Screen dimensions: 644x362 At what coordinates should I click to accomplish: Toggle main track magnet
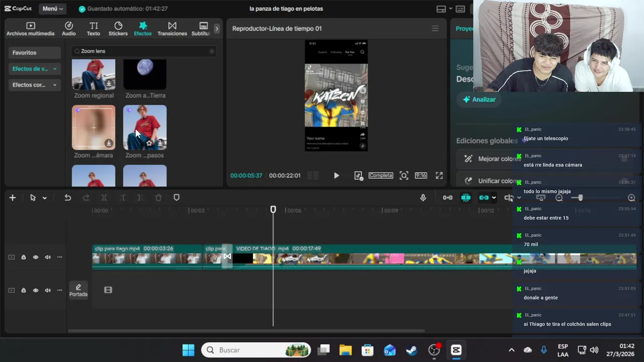[447, 198]
